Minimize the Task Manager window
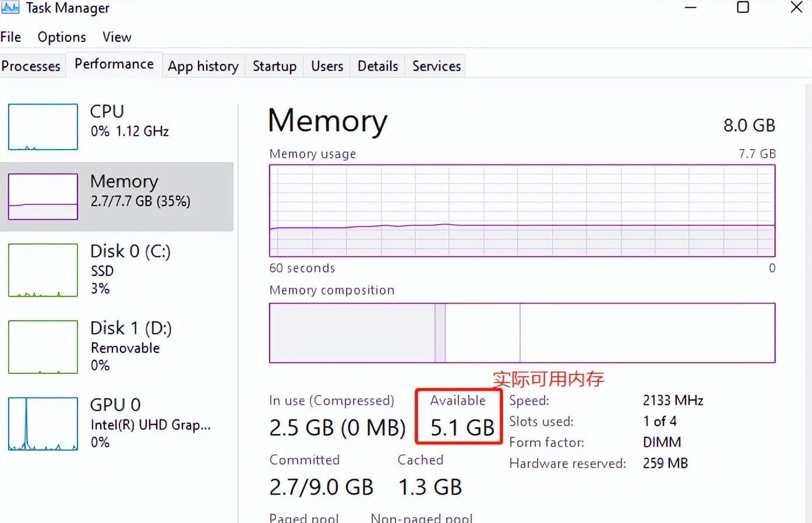 (691, 8)
